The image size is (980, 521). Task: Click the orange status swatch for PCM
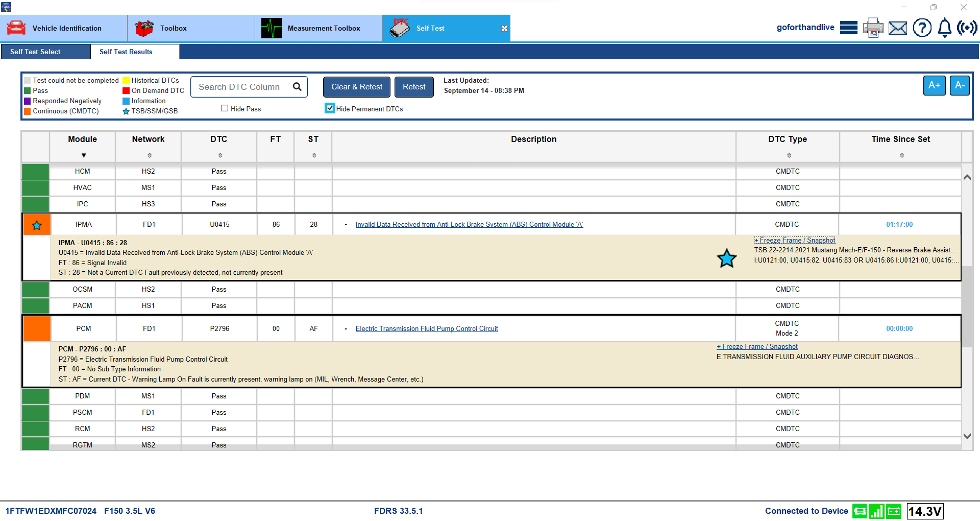coord(37,328)
